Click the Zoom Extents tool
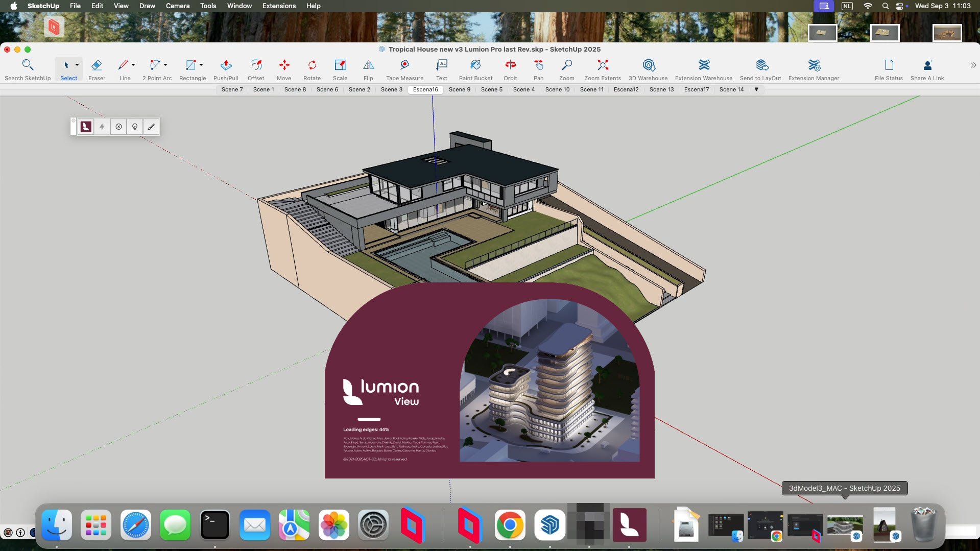980x551 pixels. tap(603, 69)
